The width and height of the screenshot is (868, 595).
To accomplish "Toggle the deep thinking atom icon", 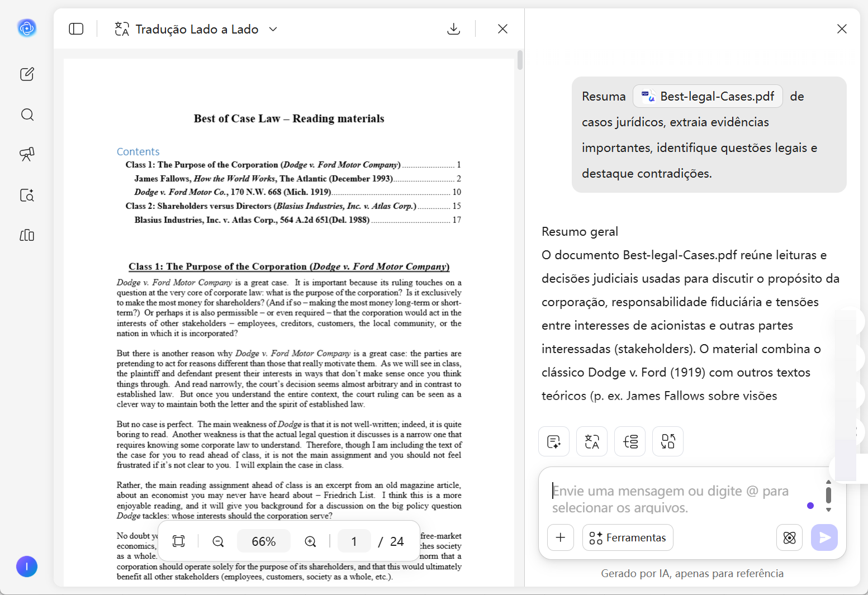I will click(x=789, y=537).
